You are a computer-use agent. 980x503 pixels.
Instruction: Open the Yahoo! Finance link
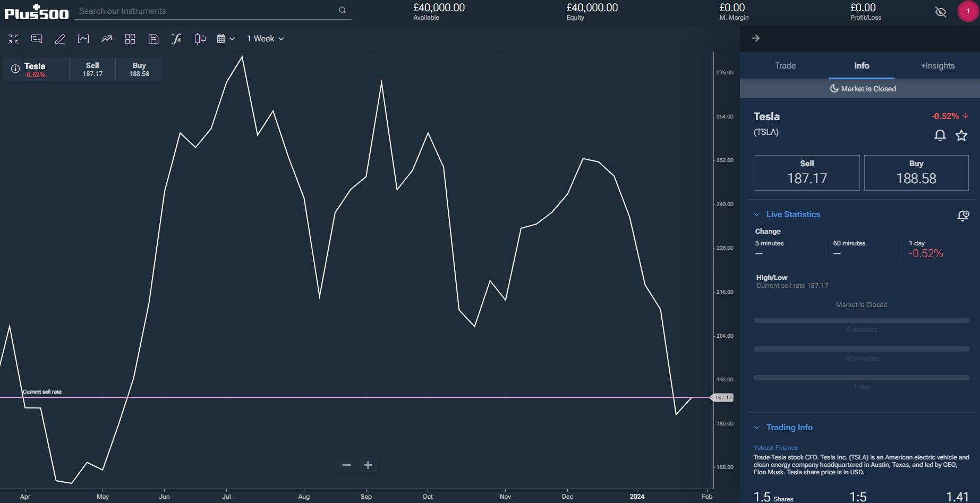(x=776, y=447)
